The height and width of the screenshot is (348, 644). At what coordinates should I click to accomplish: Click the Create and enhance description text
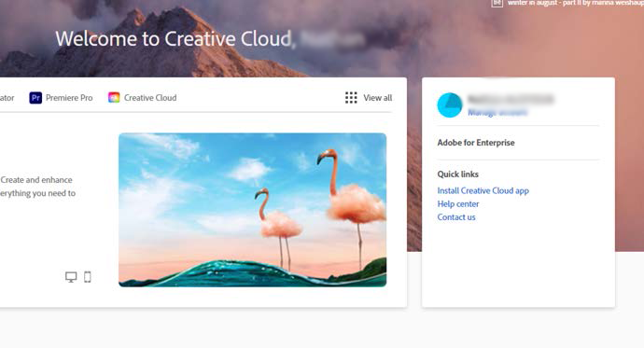[37, 187]
